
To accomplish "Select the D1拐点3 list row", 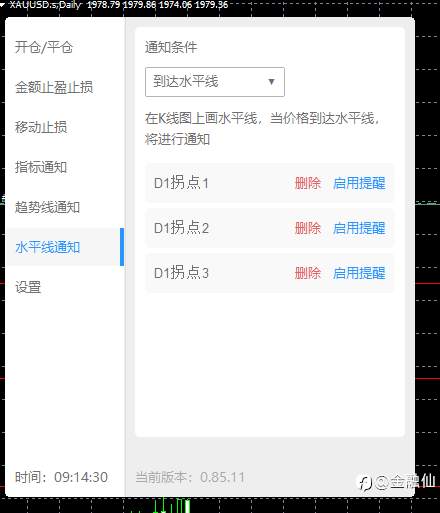I will pos(269,273).
